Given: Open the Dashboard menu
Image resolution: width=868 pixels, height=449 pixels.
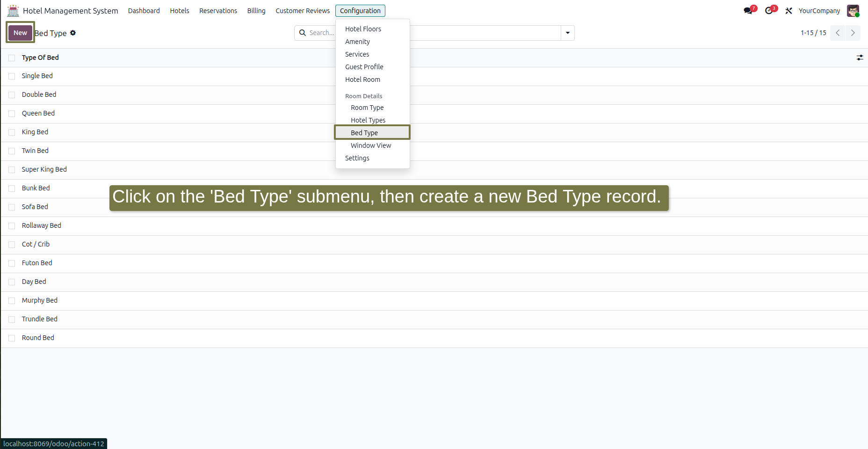Looking at the screenshot, I should 144,11.
